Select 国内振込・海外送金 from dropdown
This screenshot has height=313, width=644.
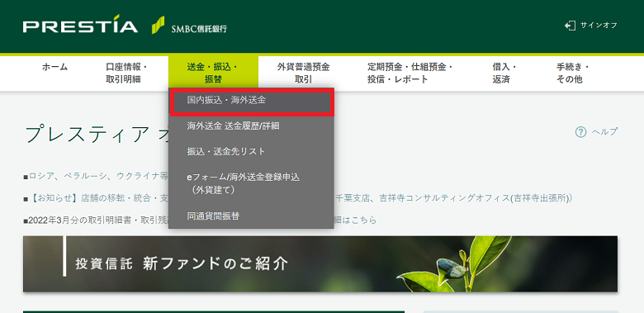coord(251,101)
